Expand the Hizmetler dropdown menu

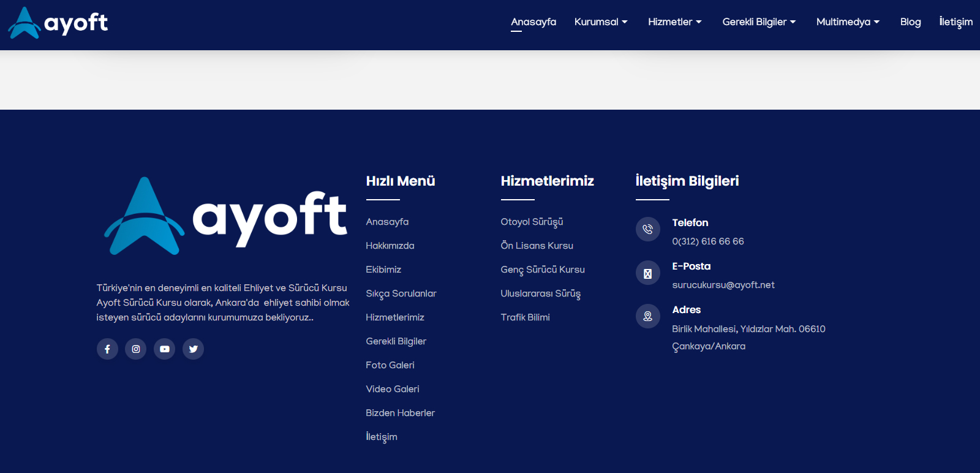pos(674,22)
